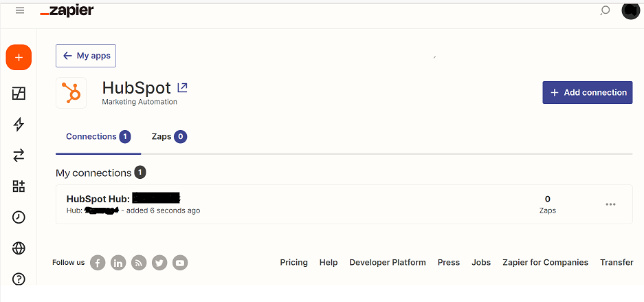
Task: Select the HubSpot Hub connection name
Action: [123, 199]
